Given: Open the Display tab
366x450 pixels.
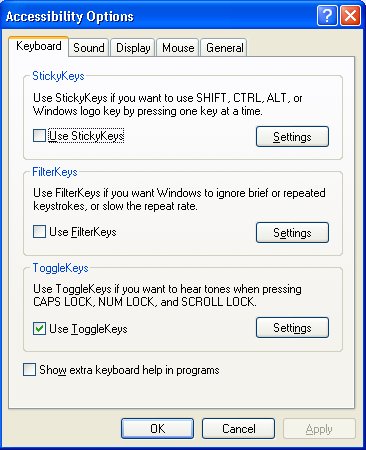Looking at the screenshot, I should pyautogui.click(x=133, y=48).
